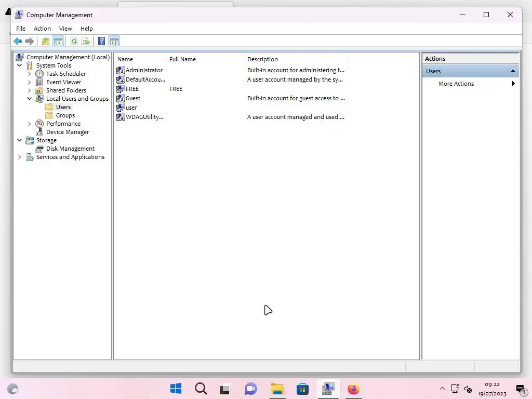Collapse the Local Users and Groups node

click(x=29, y=99)
